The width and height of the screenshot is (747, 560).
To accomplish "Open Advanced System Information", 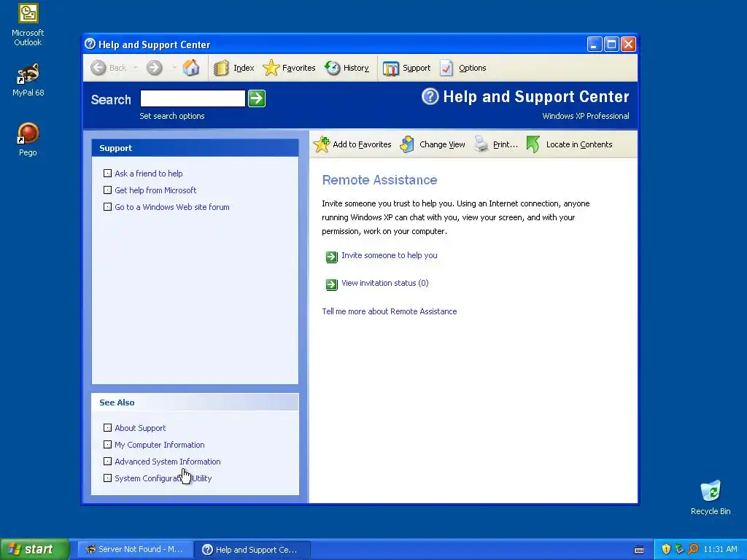I will tap(168, 462).
